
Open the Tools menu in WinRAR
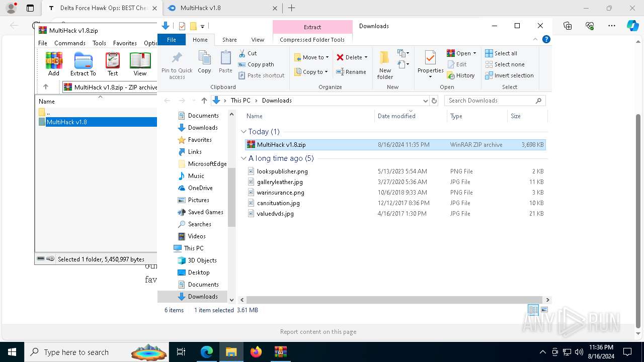click(99, 43)
